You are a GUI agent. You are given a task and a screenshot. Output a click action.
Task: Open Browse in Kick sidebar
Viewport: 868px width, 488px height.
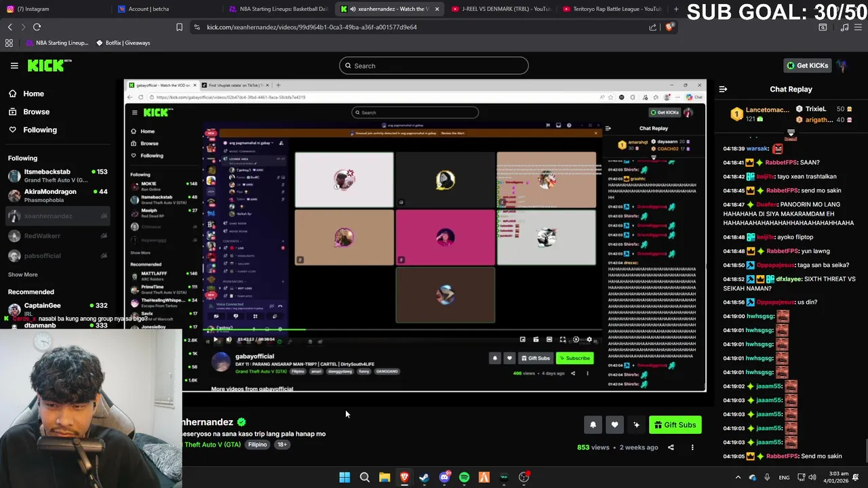(36, 112)
